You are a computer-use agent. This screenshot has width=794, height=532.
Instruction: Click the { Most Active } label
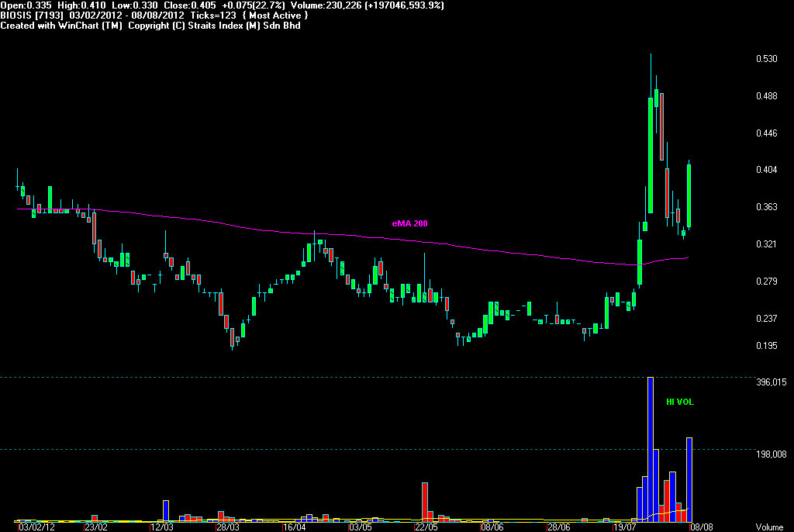coord(275,16)
